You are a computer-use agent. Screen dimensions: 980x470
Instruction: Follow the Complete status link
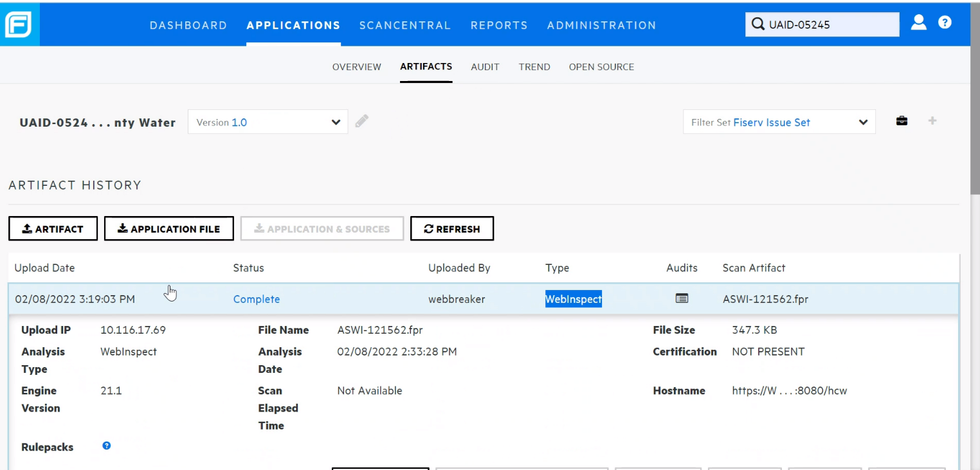click(256, 299)
